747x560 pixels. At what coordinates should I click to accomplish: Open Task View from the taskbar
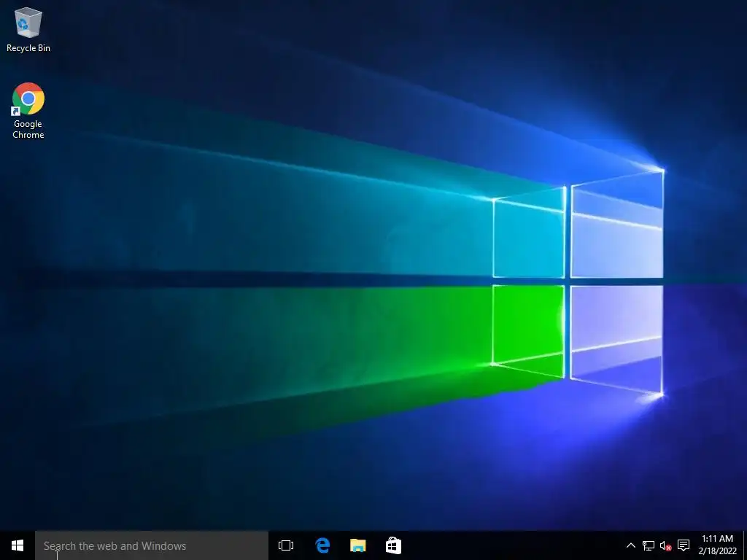[286, 545]
